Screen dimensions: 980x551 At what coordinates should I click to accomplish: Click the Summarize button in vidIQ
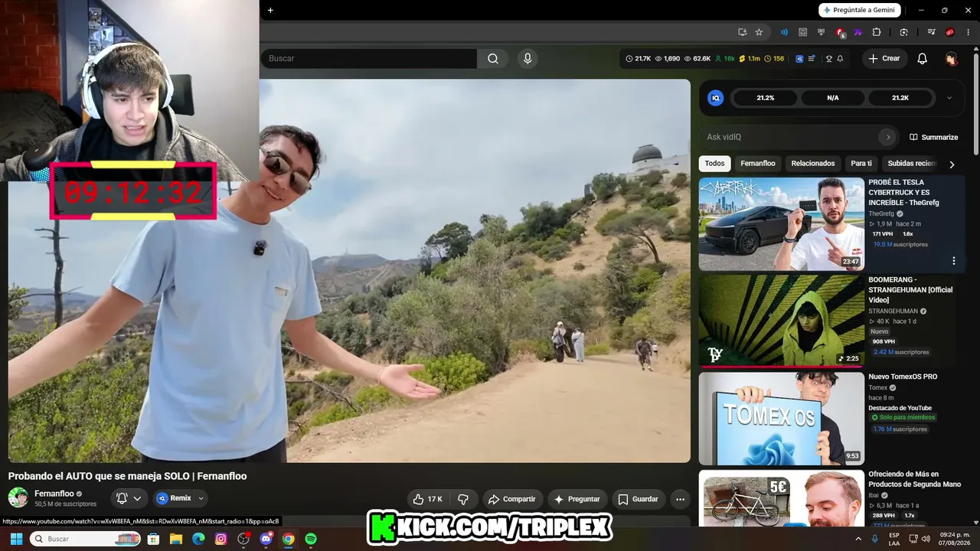click(933, 137)
